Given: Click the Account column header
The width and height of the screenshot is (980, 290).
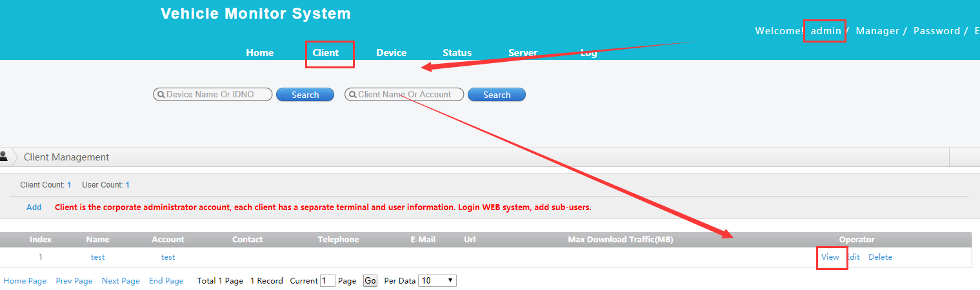Looking at the screenshot, I should pyautogui.click(x=168, y=240).
